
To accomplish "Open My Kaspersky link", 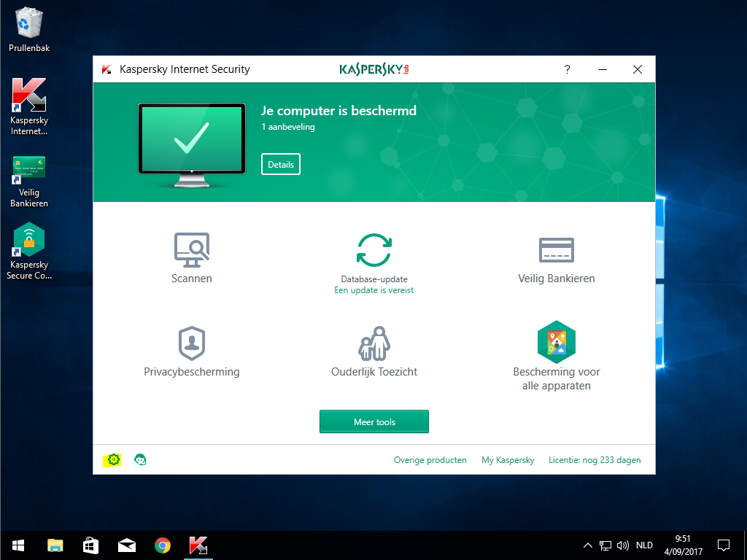I will pos(508,460).
